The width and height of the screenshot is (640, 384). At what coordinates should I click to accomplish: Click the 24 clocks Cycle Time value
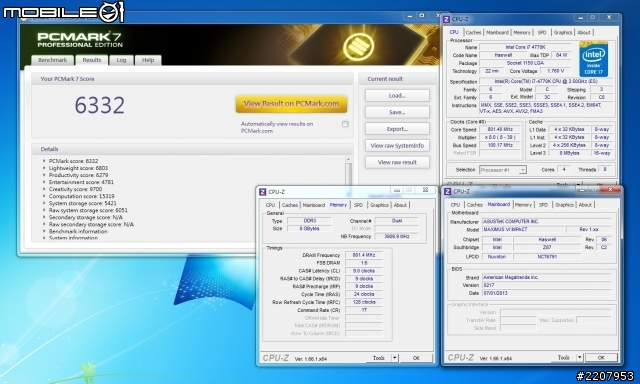coord(364,294)
